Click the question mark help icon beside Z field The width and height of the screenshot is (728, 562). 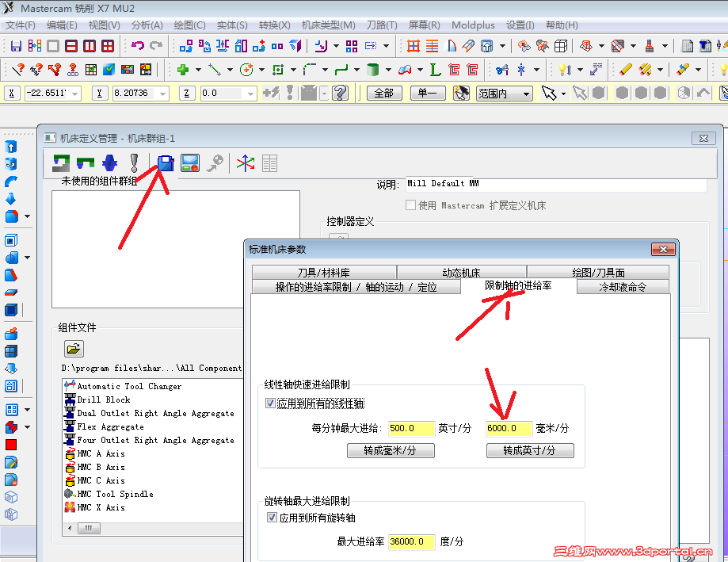pyautogui.click(x=340, y=93)
